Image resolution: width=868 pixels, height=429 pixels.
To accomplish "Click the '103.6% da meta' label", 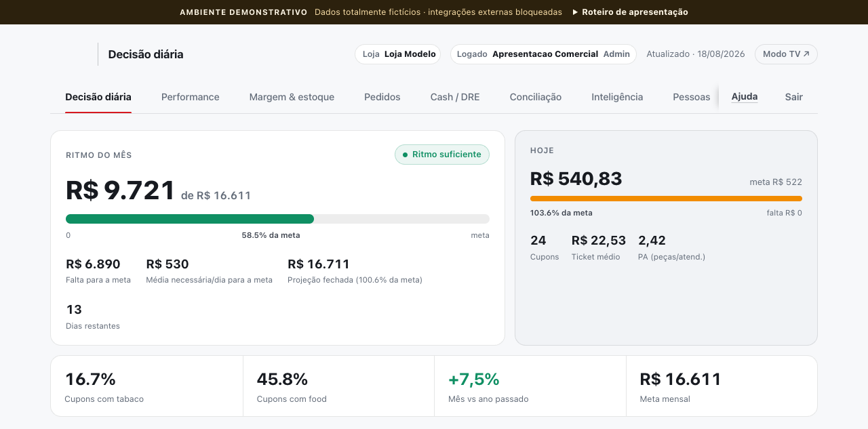I will point(561,213).
